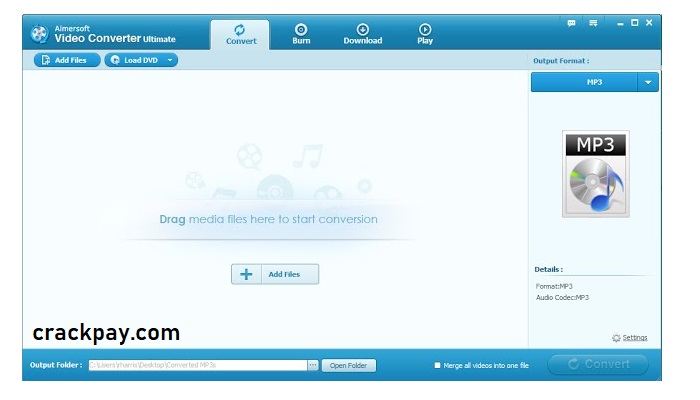Select the MP3 output format button
The width and height of the screenshot is (700, 400).
(584, 82)
